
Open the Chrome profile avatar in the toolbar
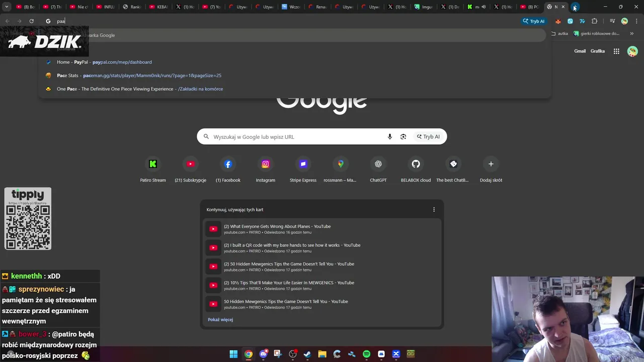pyautogui.click(x=624, y=21)
